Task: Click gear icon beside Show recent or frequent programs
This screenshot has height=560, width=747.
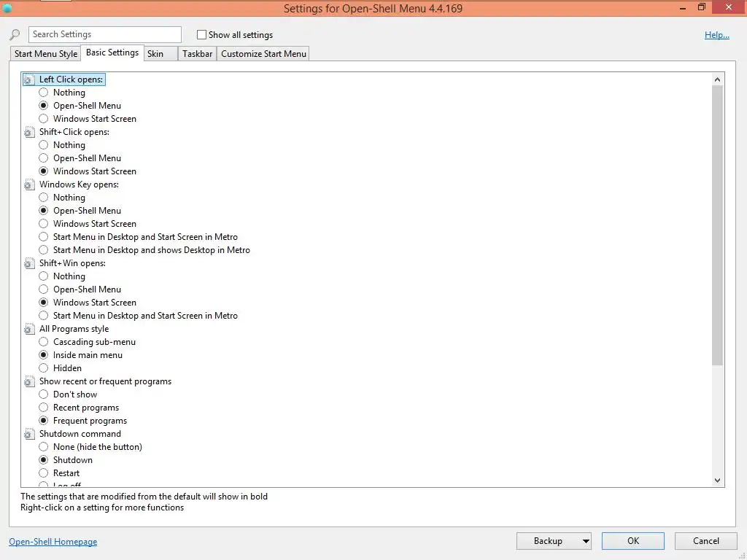Action: (x=29, y=381)
